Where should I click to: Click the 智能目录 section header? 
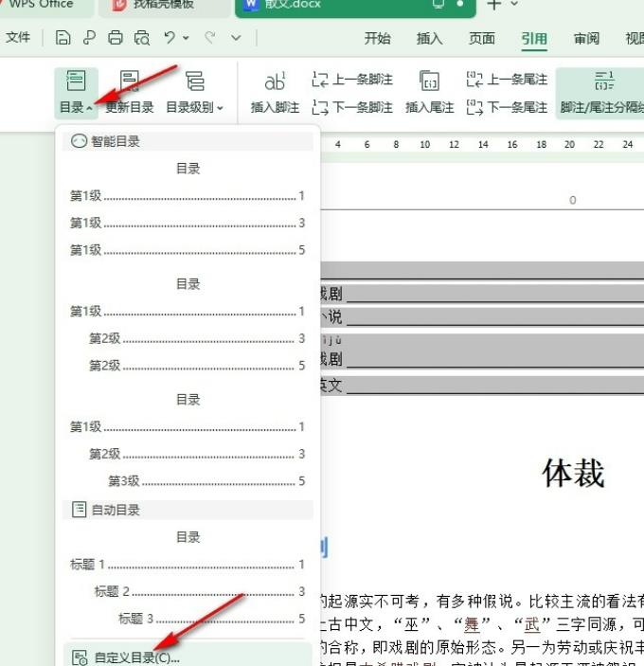click(188, 141)
